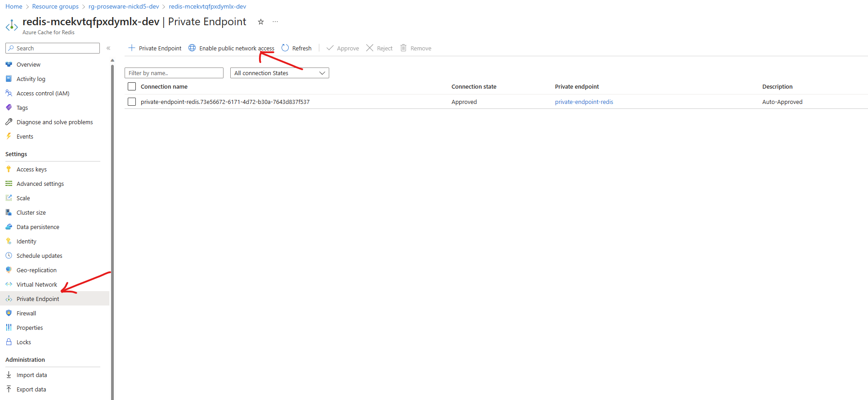The width and height of the screenshot is (868, 400).
Task: Click the Data persistence cloud icon
Action: coord(9,227)
